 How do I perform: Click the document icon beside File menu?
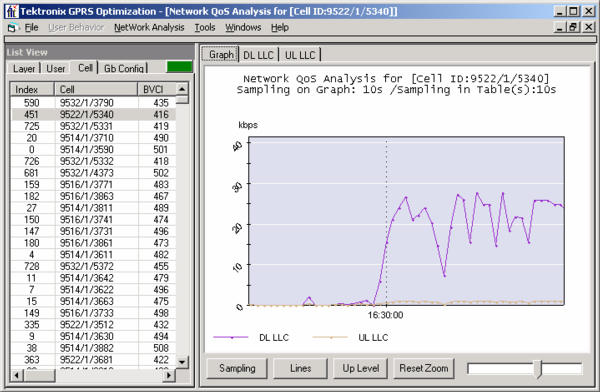[13, 28]
